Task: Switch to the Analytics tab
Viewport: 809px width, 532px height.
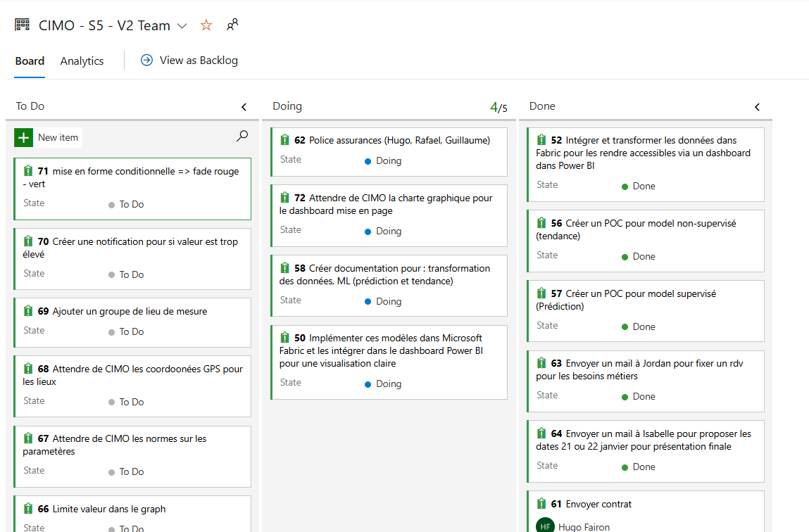Action: point(82,61)
